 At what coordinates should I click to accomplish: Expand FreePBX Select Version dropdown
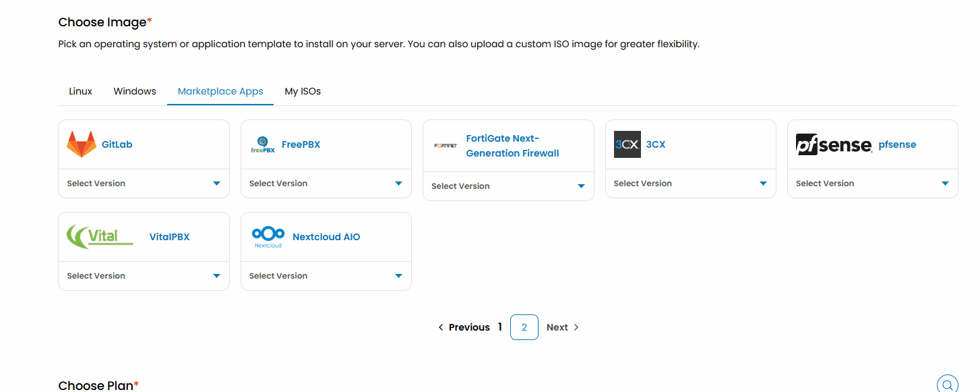pos(326,184)
